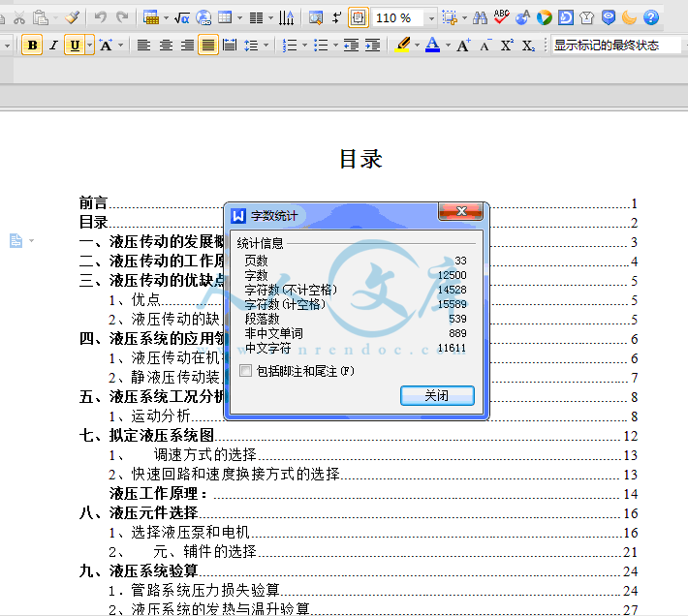Click the Paste clipboard icon
Screen dimensions: 688x616
(x=41, y=18)
